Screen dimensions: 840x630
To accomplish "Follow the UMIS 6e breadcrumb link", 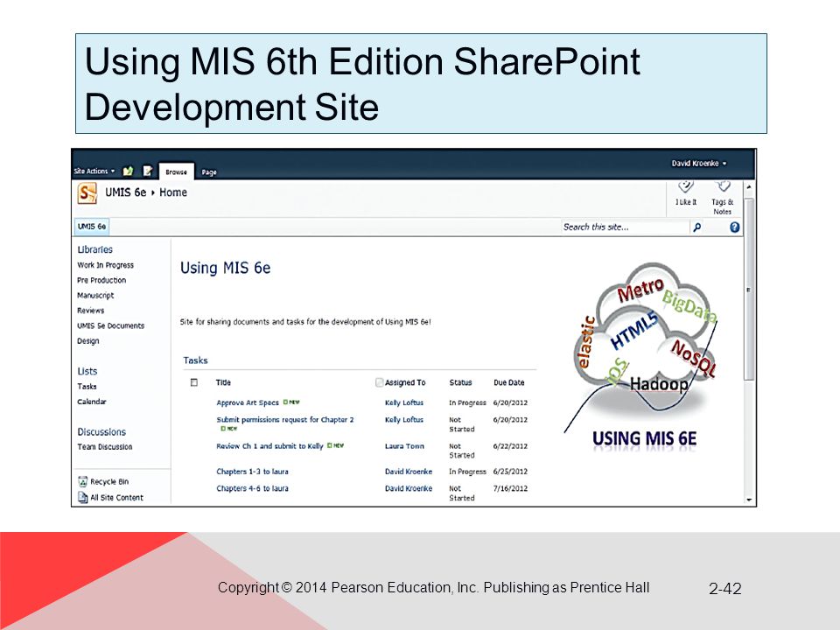I will [x=125, y=192].
